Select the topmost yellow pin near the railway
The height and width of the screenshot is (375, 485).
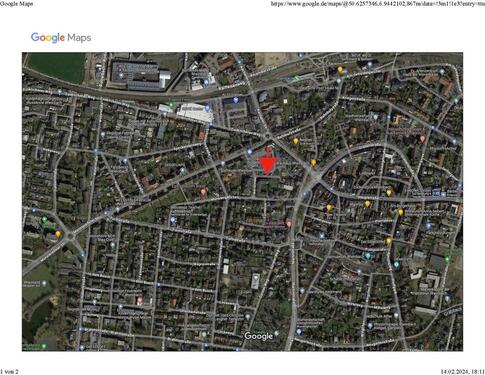pyautogui.click(x=340, y=70)
